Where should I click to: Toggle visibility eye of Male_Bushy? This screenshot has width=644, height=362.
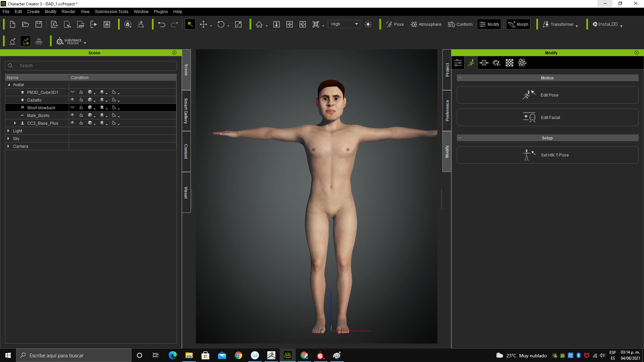click(x=72, y=115)
